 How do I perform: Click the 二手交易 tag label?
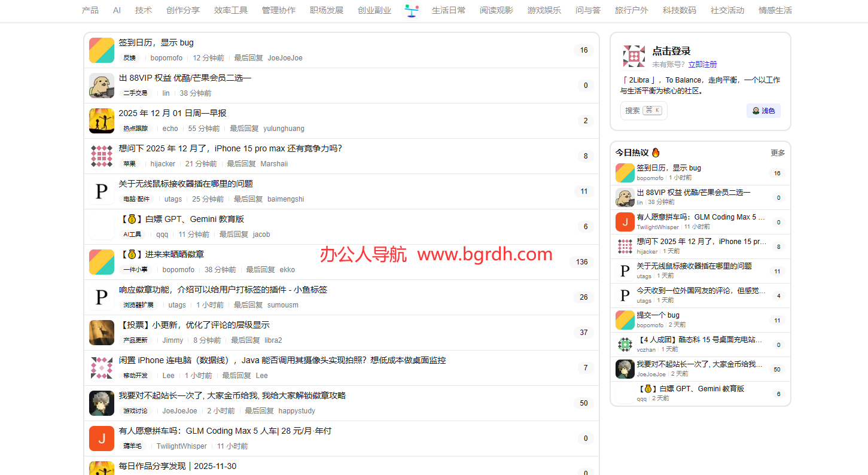(x=135, y=93)
